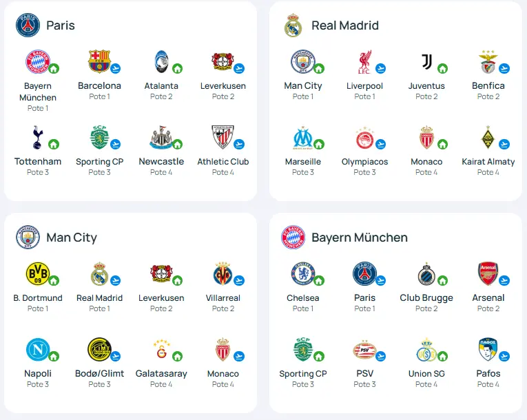Click the home icon next to Chelsea

pos(319,280)
